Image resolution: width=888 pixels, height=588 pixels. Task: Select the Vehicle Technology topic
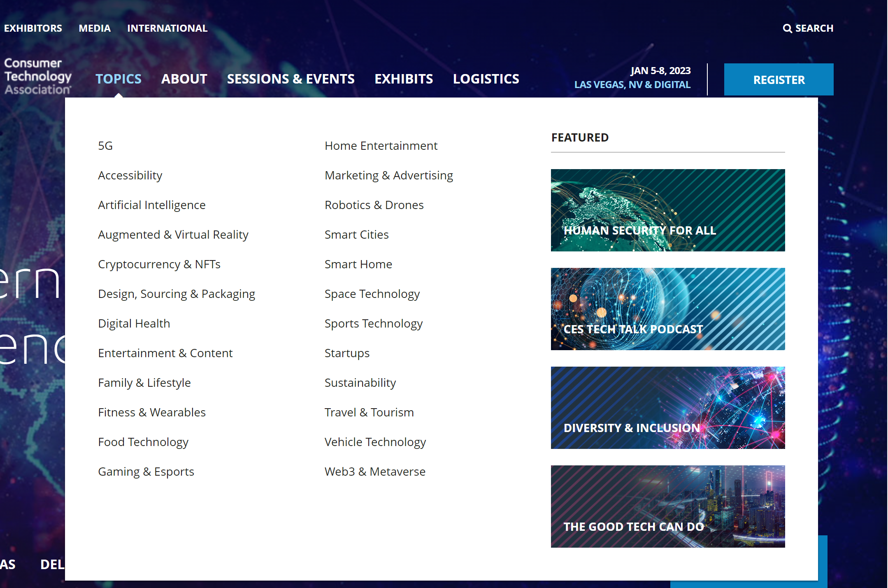click(375, 442)
